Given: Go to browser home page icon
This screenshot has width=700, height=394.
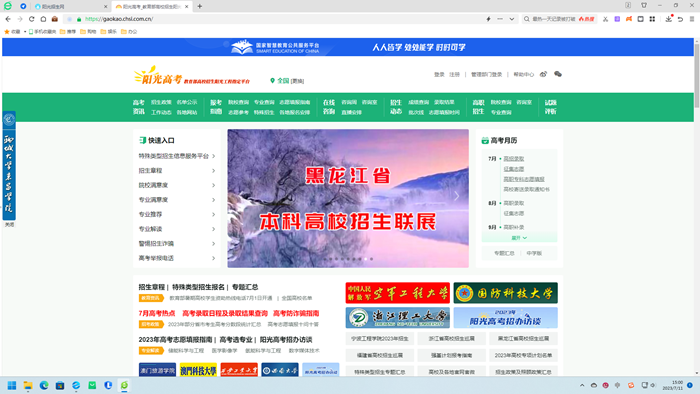Looking at the screenshot, I should coord(43,19).
